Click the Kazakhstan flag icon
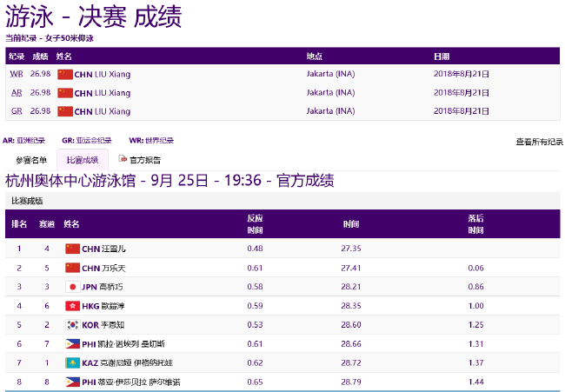 [x=72, y=362]
